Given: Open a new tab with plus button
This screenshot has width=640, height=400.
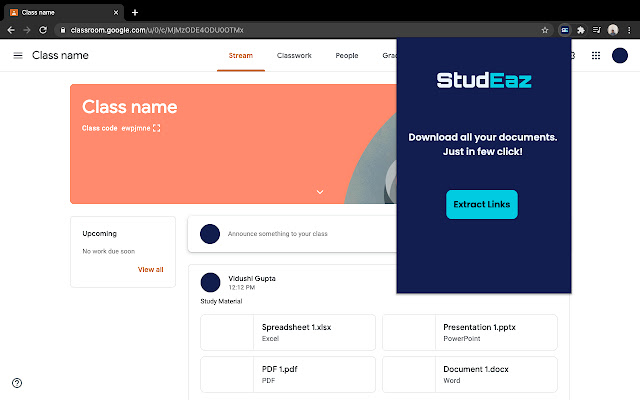Looking at the screenshot, I should coord(135,13).
